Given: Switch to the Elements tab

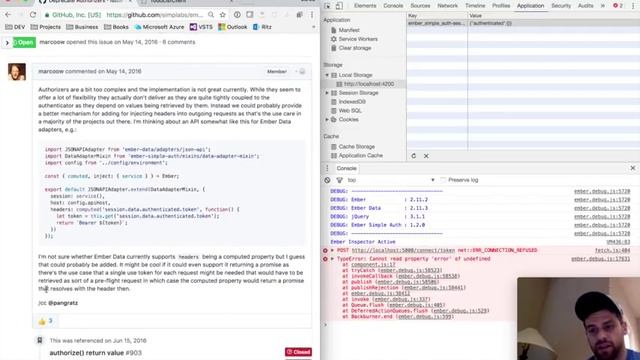Looking at the screenshot, I should [365, 6].
